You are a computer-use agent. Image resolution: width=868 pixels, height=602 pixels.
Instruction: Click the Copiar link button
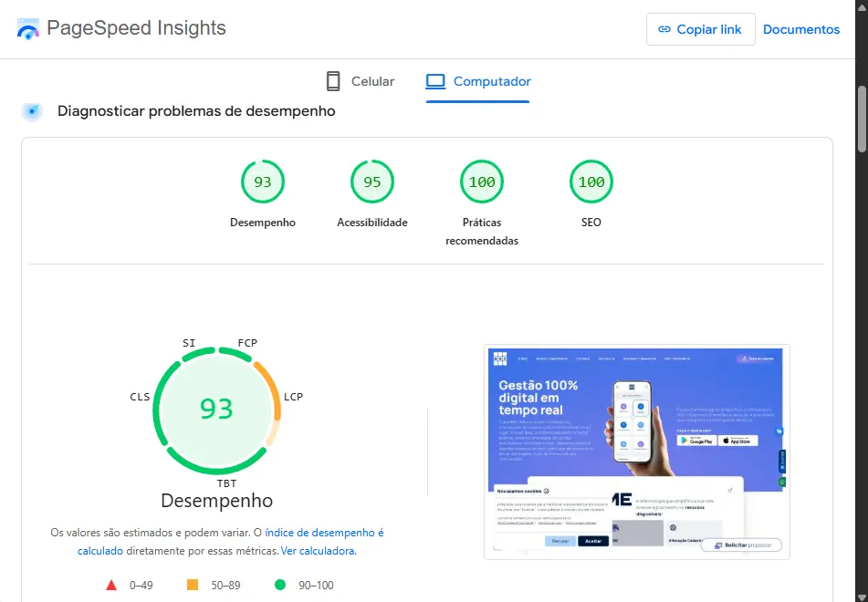tap(700, 29)
